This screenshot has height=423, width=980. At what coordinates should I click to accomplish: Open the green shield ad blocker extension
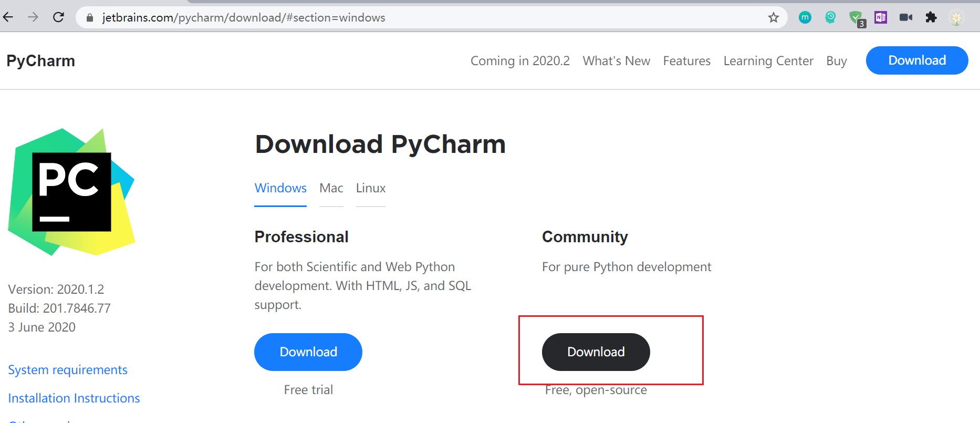(x=856, y=18)
